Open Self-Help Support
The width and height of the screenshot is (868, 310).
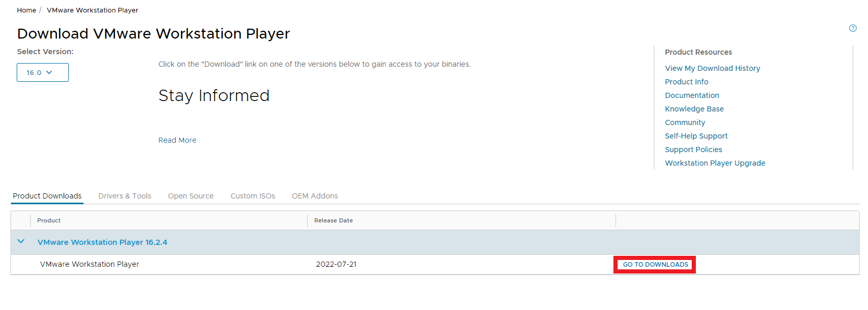click(696, 136)
